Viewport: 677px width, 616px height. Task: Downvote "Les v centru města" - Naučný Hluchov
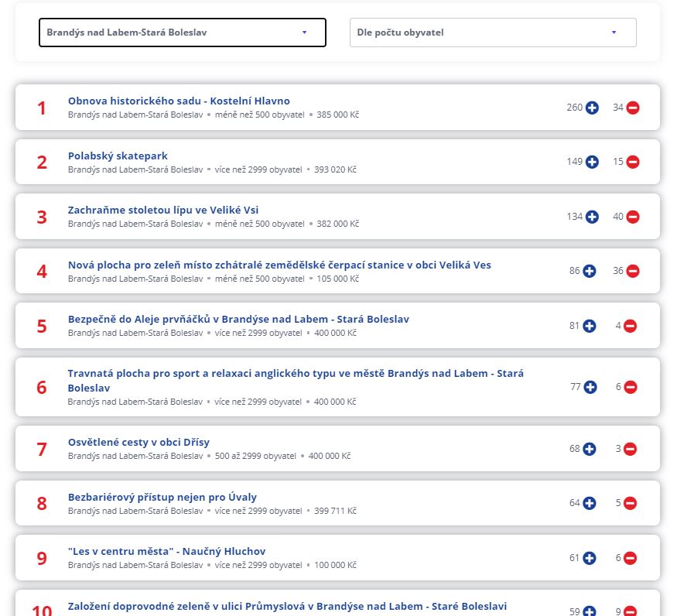point(630,558)
